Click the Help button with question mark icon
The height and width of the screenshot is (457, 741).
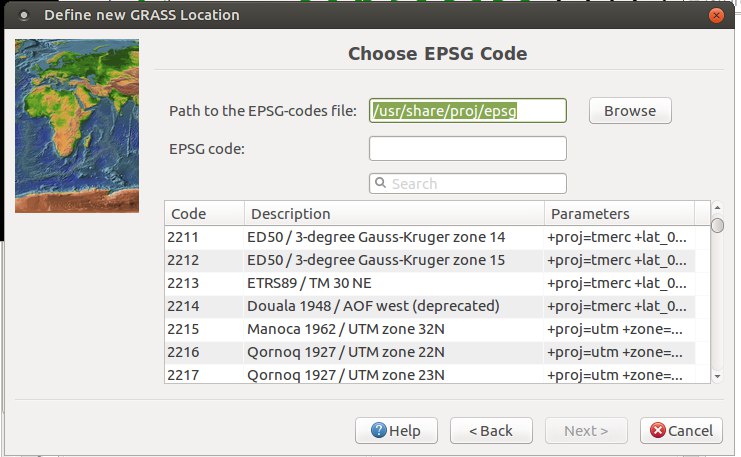pyautogui.click(x=396, y=431)
